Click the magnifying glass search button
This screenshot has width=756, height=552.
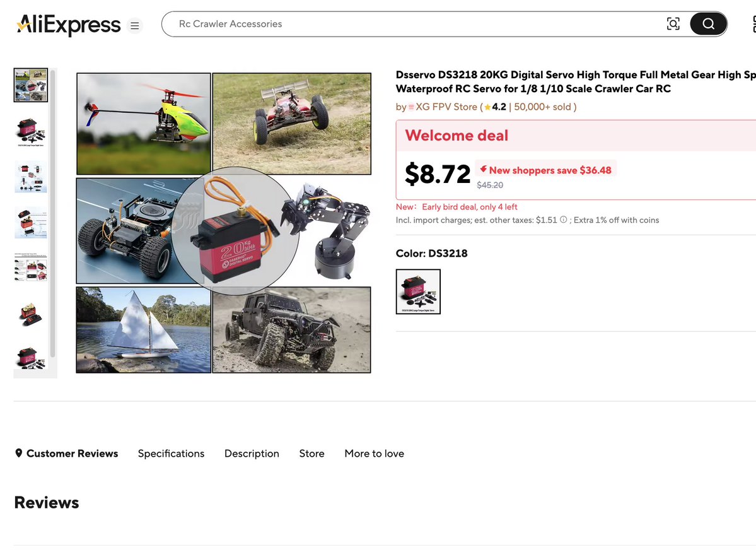pyautogui.click(x=707, y=23)
